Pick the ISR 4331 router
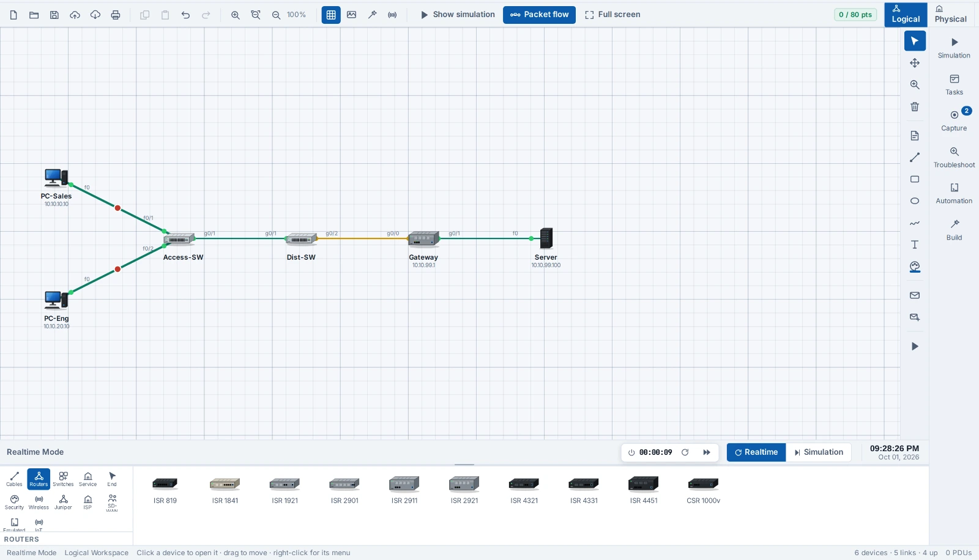Screen dimensions: 979x560 click(584, 490)
